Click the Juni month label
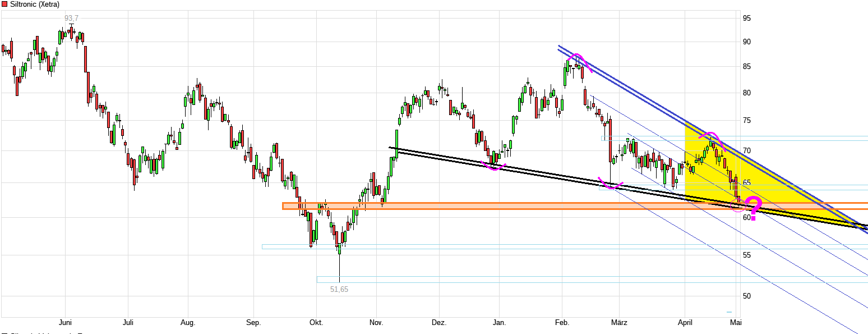 (x=65, y=323)
